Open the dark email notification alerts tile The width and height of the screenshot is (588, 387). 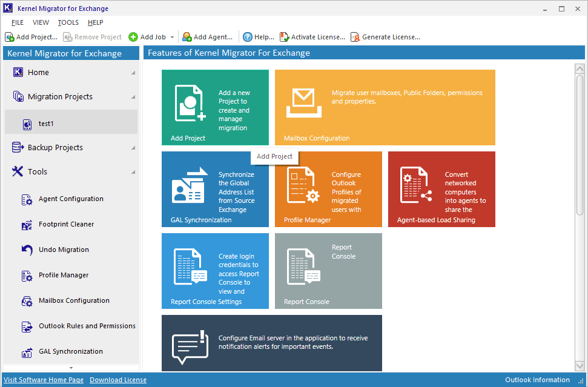point(272,343)
